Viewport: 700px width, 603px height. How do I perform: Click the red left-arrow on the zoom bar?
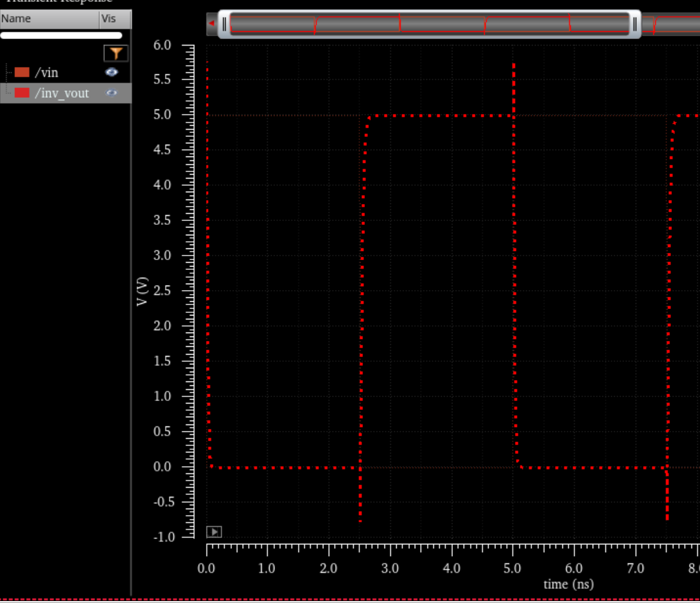tap(211, 24)
